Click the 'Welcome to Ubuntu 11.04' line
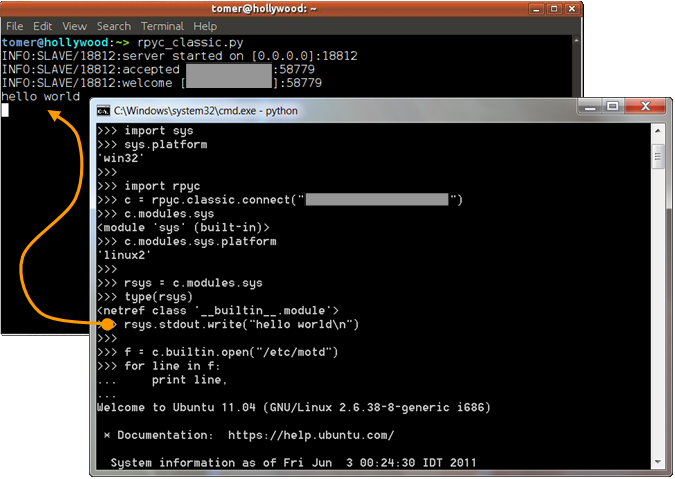Screen dimensions: 675x479 point(294,408)
